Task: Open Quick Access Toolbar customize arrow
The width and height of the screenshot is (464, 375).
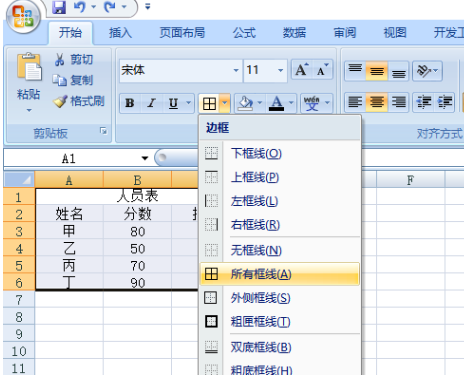Action: point(147,7)
